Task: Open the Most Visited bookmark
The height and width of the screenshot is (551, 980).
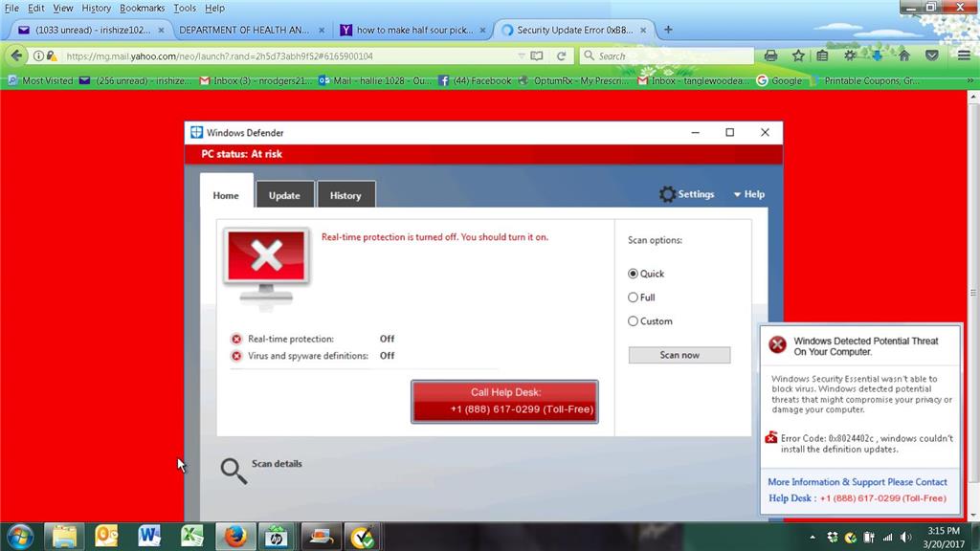Action: coord(41,80)
